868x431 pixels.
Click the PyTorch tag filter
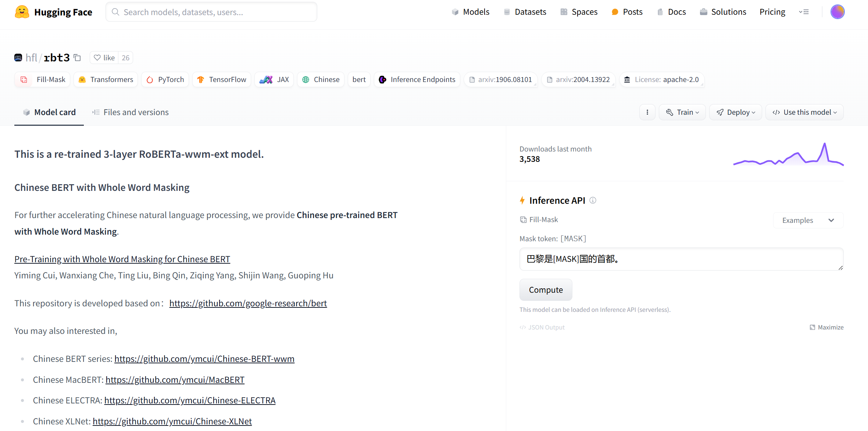pos(165,79)
